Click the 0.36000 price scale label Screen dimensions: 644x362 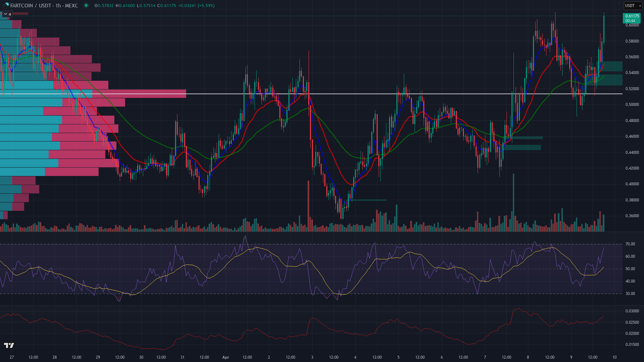pos(632,216)
